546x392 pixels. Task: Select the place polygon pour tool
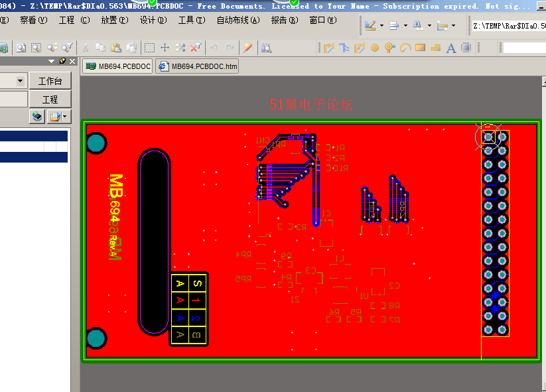click(436, 48)
